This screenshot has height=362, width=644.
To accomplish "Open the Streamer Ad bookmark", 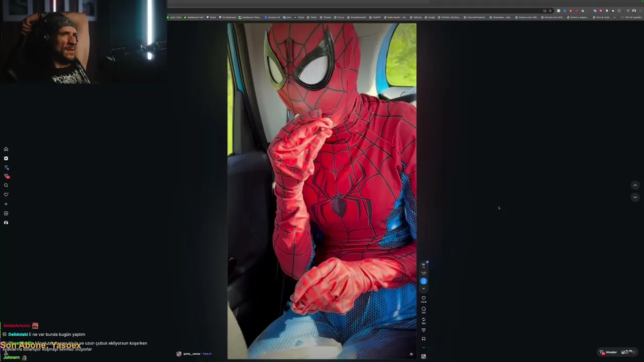I will tap(272, 18).
